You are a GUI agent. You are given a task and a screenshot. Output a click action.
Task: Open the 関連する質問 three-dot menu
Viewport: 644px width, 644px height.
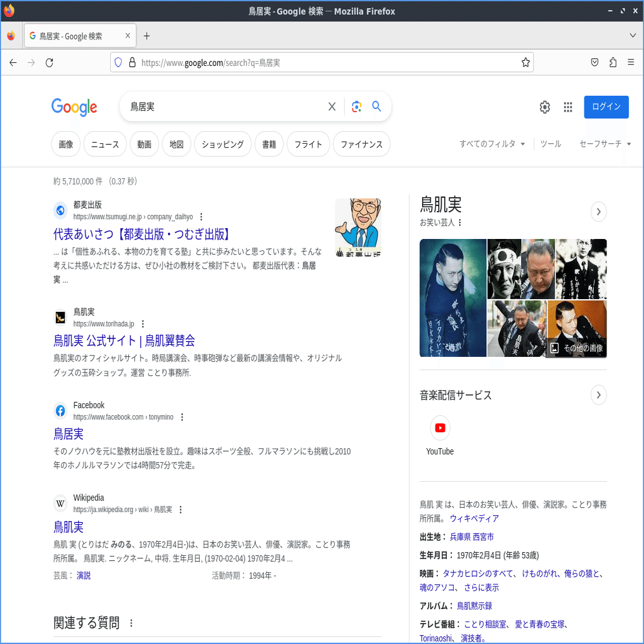point(131,623)
